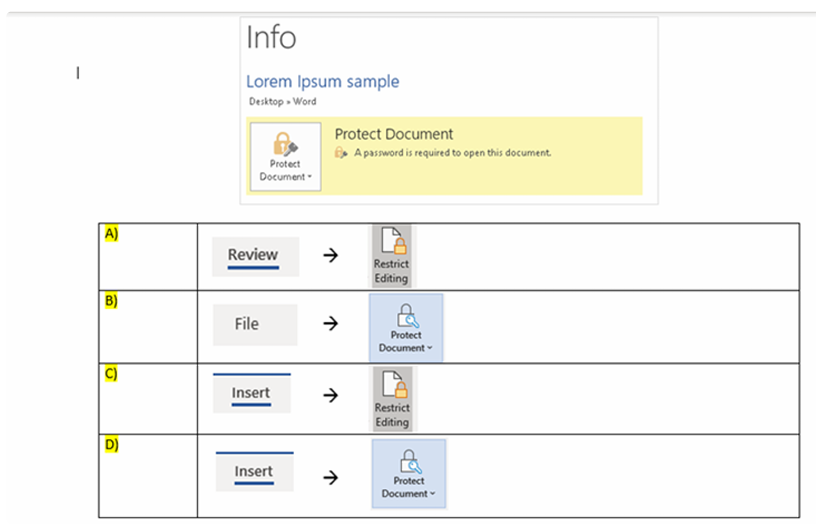
Task: Click the highlighted B) answer label
Action: point(111,301)
